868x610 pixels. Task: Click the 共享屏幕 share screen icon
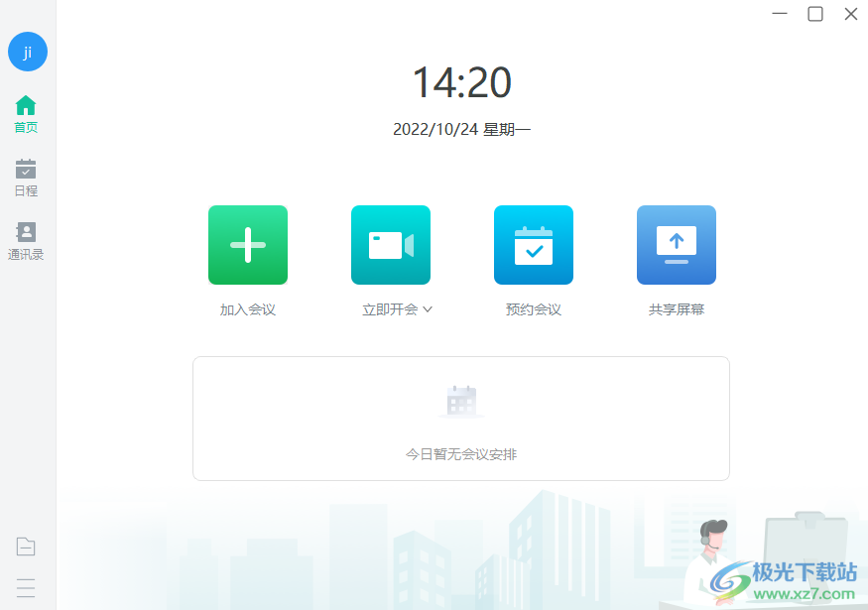676,245
